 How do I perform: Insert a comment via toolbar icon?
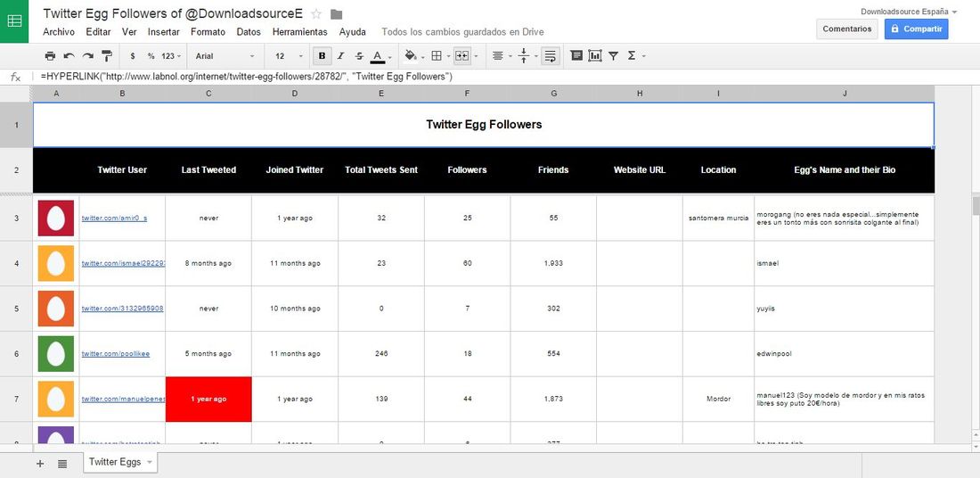(577, 56)
